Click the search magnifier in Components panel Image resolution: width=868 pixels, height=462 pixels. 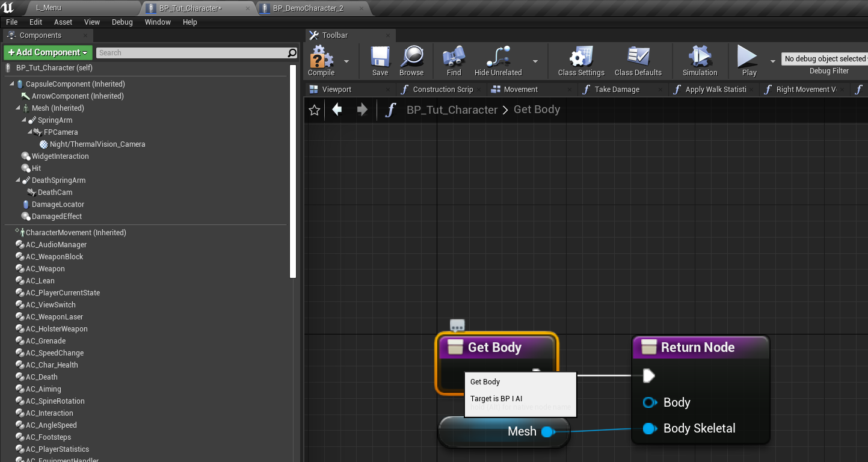point(292,53)
